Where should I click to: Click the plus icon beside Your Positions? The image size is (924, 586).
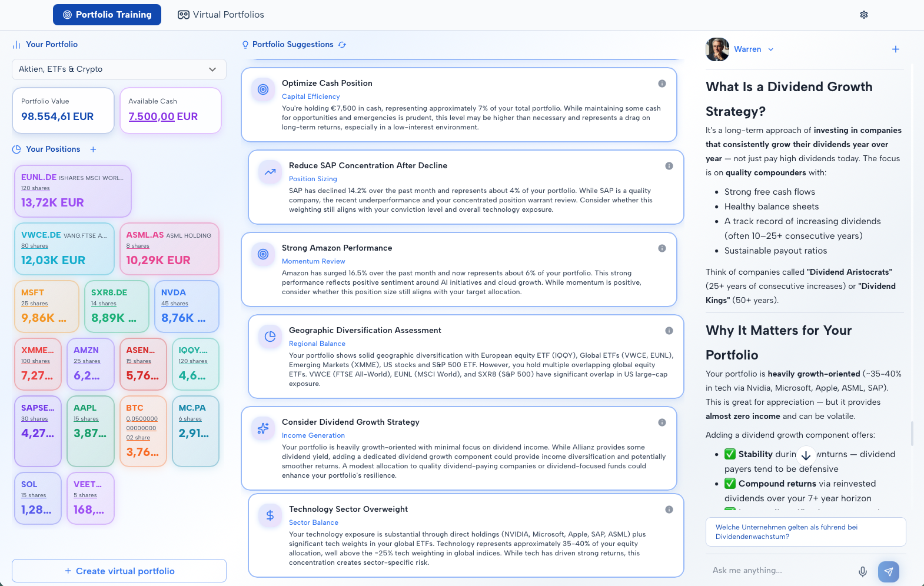93,149
